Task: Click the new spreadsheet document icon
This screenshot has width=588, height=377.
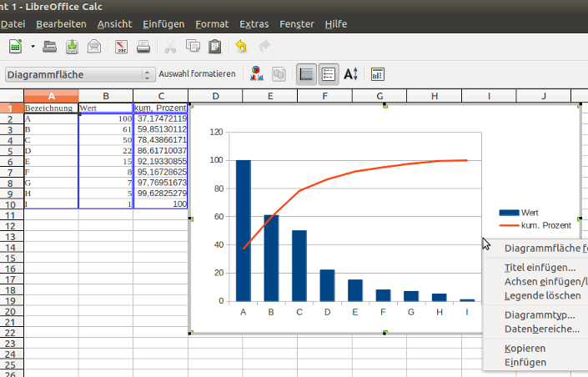Action: click(14, 46)
